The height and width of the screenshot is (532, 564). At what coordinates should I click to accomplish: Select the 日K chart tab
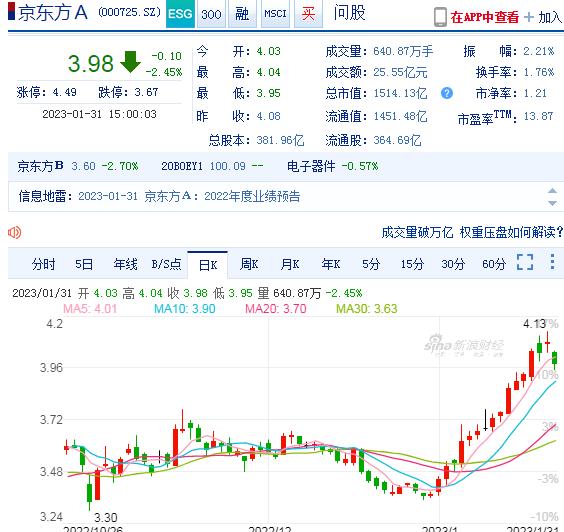tap(208, 265)
